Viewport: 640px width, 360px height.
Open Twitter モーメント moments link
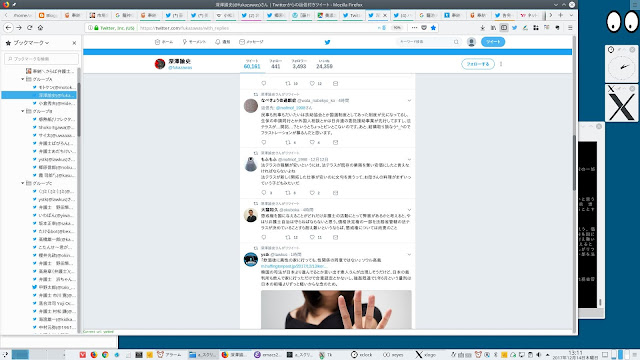click(x=194, y=42)
